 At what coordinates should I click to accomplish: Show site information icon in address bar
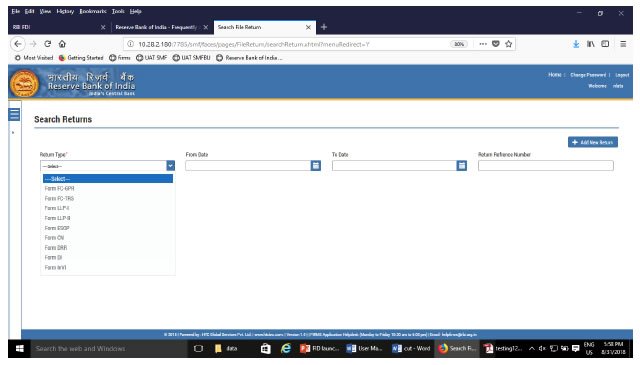[130, 44]
